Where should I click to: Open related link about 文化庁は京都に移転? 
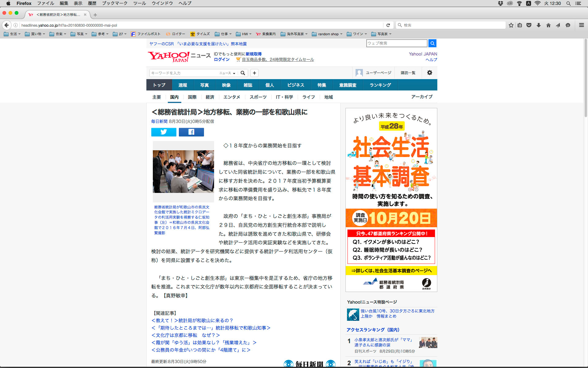(x=186, y=335)
